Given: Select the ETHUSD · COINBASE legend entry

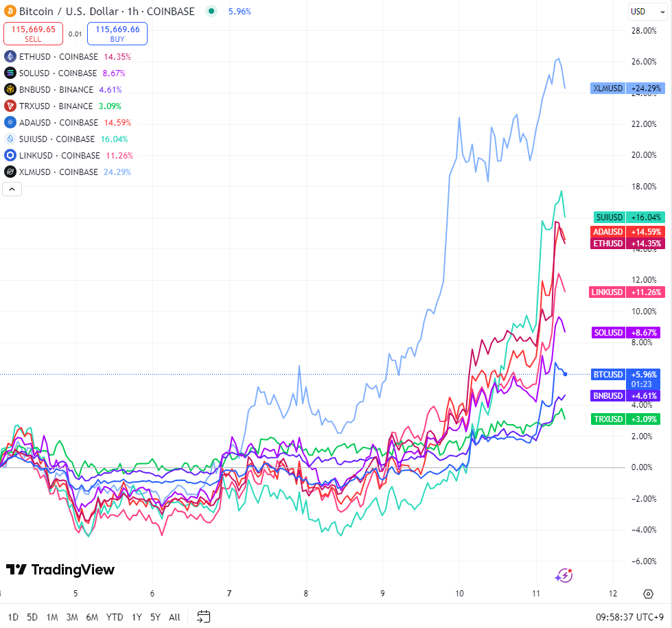Looking at the screenshot, I should pos(59,56).
